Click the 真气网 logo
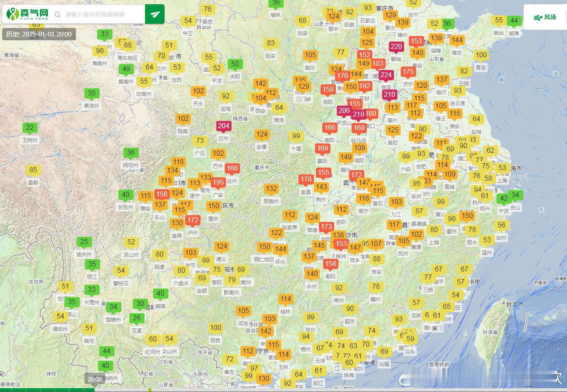 [28, 14]
